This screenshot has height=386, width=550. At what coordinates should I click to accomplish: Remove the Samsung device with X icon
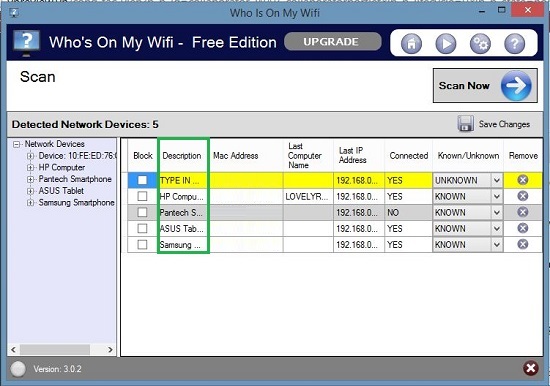[x=523, y=244]
